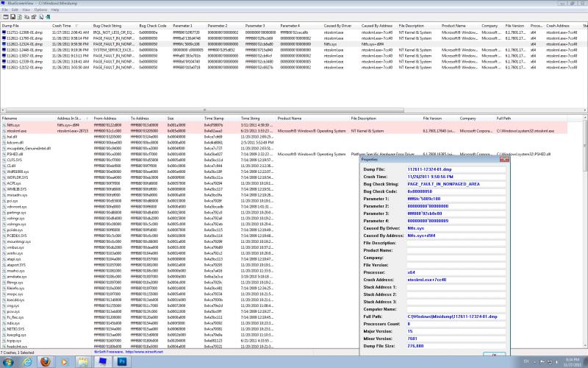Select the ndis.sys driver row
Image resolution: width=588 pixels, height=368 pixels.
coord(179,323)
